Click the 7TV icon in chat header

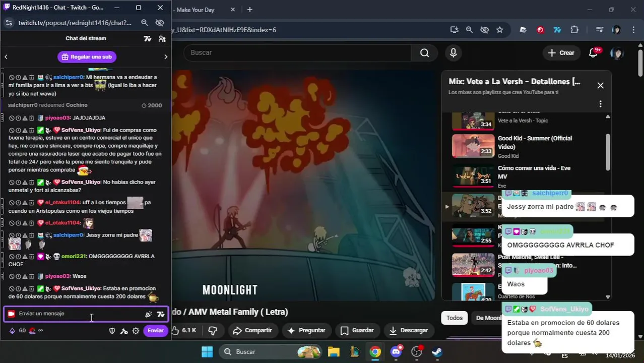click(148, 39)
